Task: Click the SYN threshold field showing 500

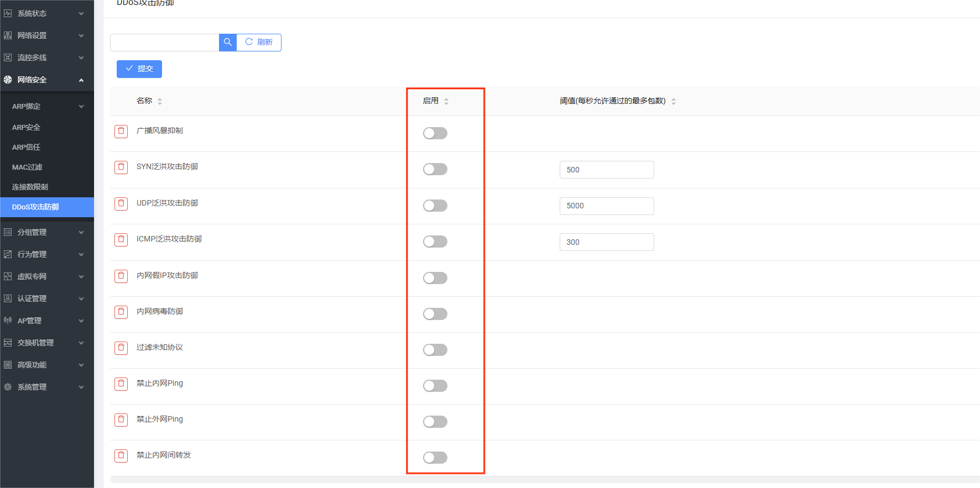Action: [x=606, y=170]
